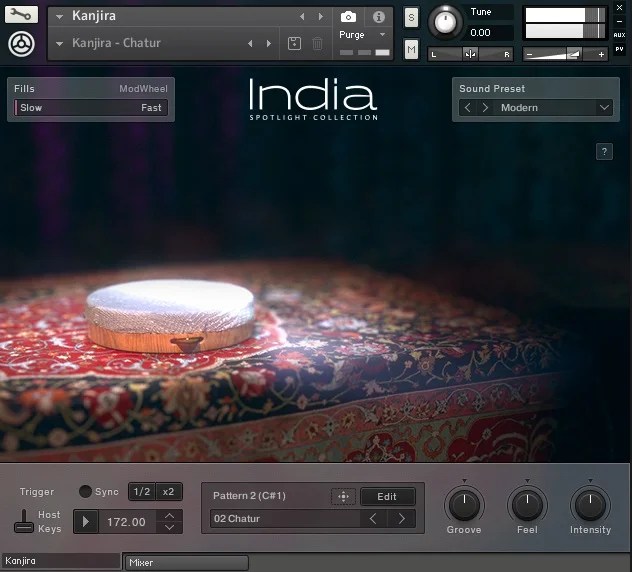Click the Intensity knob
The height and width of the screenshot is (572, 632).
click(590, 505)
